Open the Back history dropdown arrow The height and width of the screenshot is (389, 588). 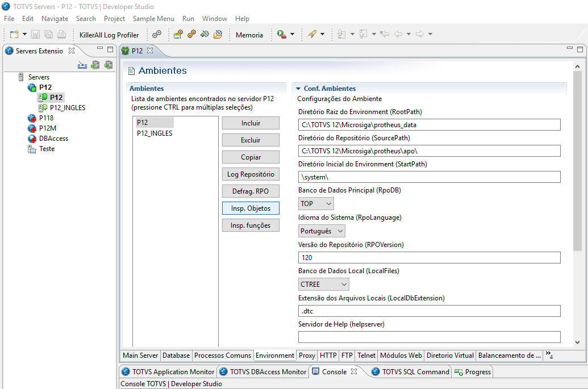point(408,35)
